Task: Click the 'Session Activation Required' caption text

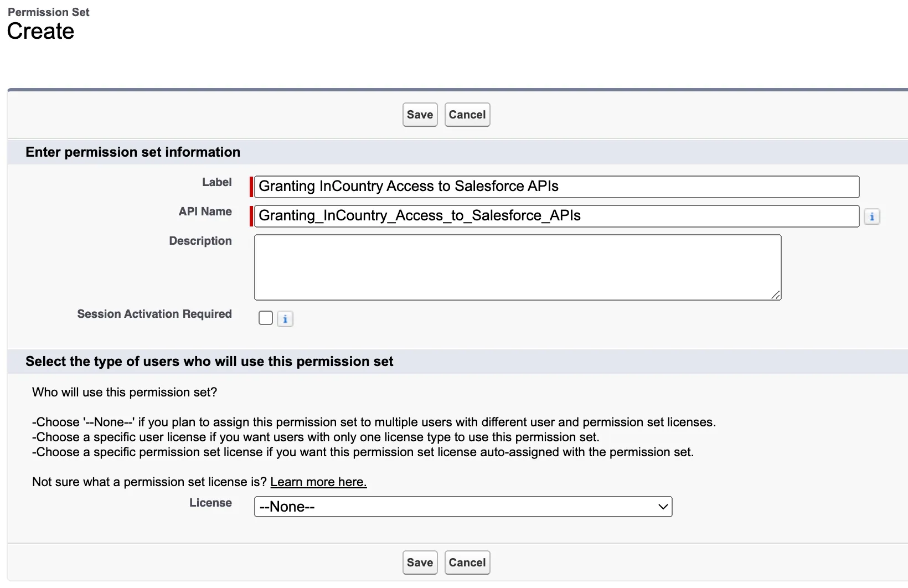Action: [154, 314]
